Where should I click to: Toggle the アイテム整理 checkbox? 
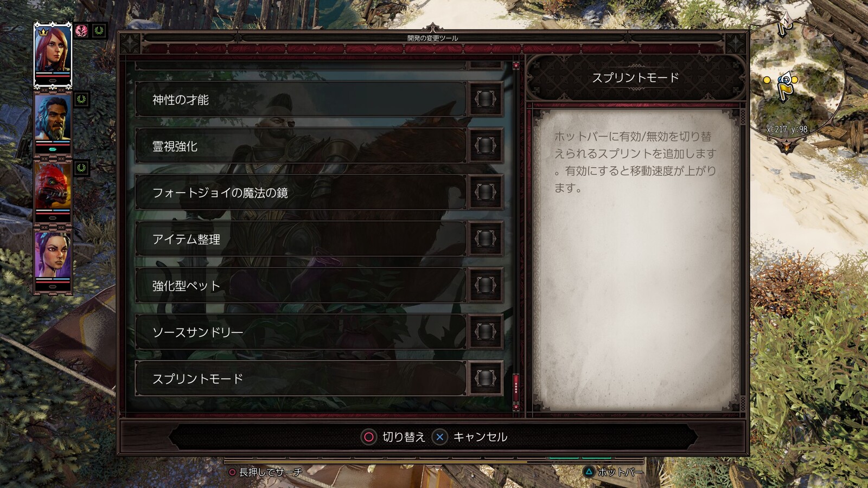[486, 239]
